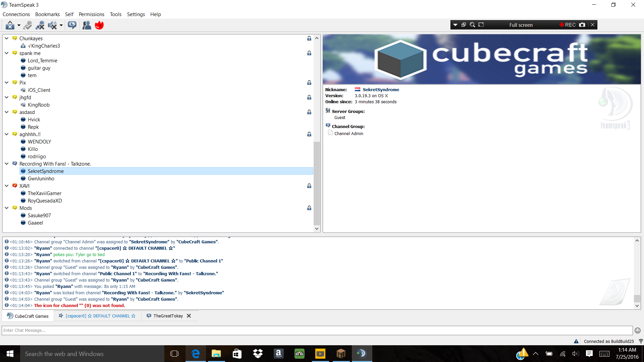Open the Settings menu

point(136,14)
